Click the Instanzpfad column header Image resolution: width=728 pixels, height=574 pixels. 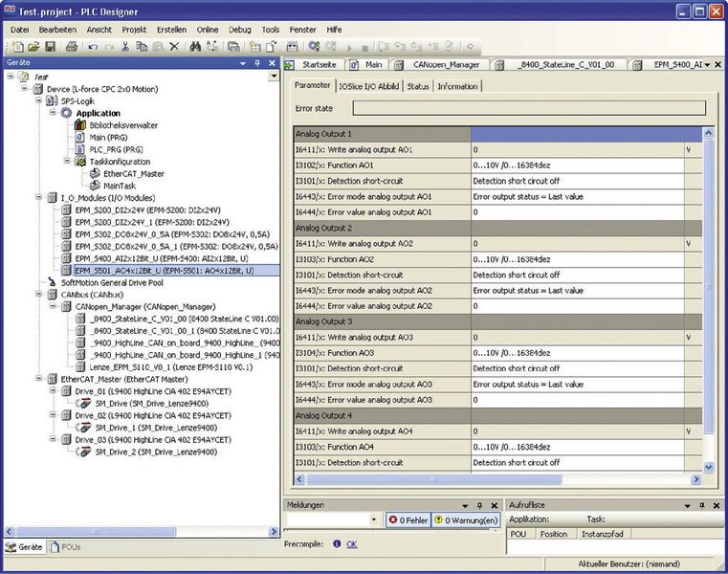(602, 534)
